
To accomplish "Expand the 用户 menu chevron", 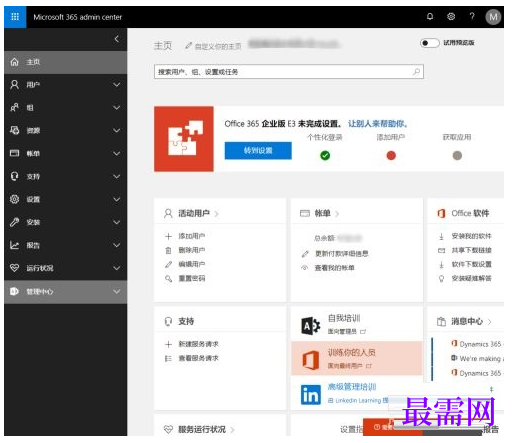I will [117, 85].
